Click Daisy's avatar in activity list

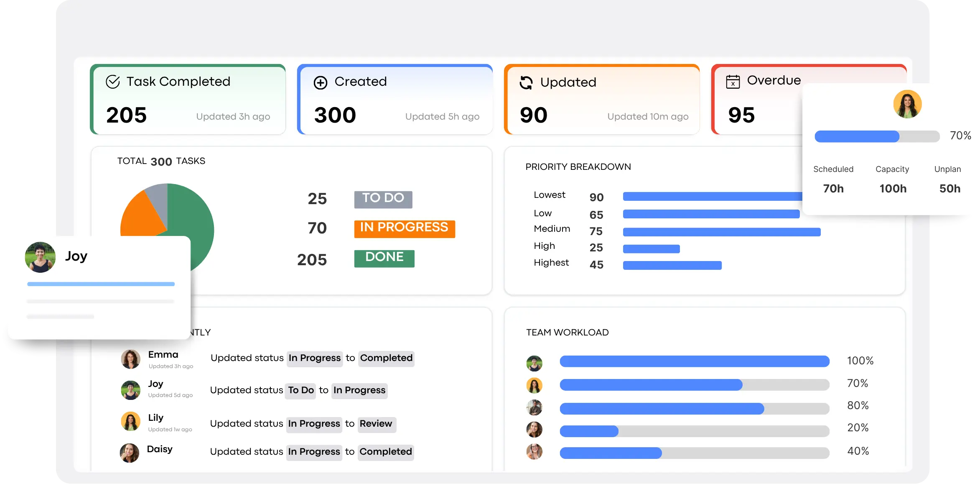pos(130,453)
